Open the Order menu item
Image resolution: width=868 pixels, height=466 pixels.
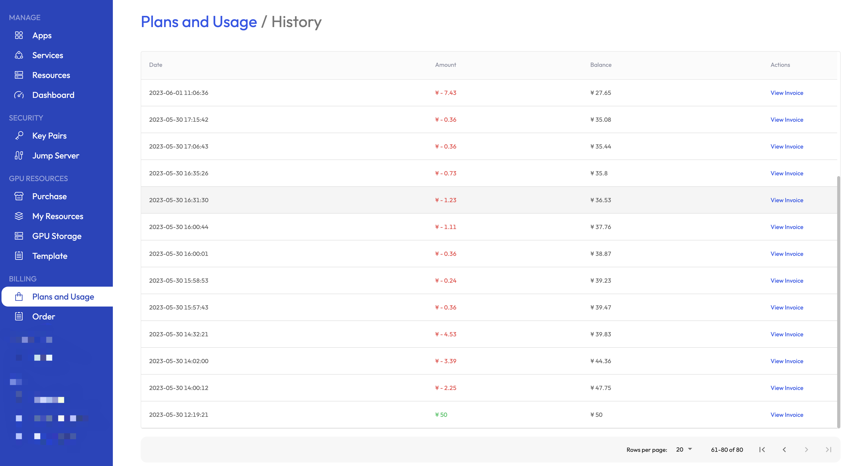(43, 316)
